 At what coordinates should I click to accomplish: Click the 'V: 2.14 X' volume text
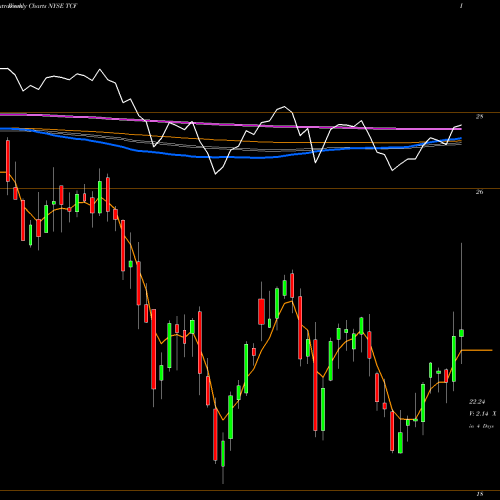coord(482,414)
